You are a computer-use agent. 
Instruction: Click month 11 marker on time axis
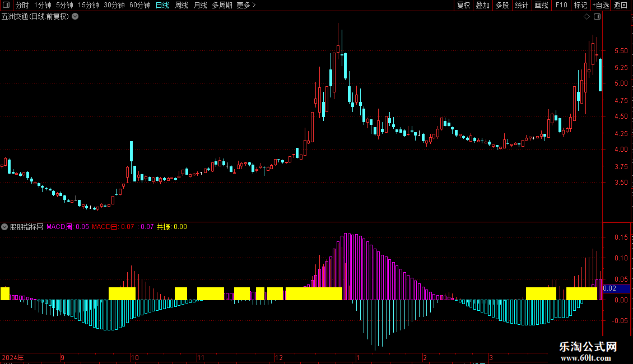201,357
